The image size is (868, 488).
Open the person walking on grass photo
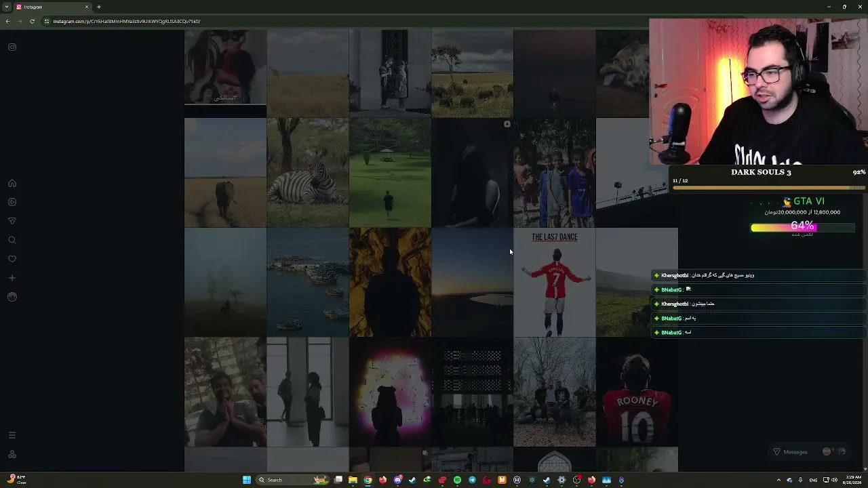click(390, 172)
